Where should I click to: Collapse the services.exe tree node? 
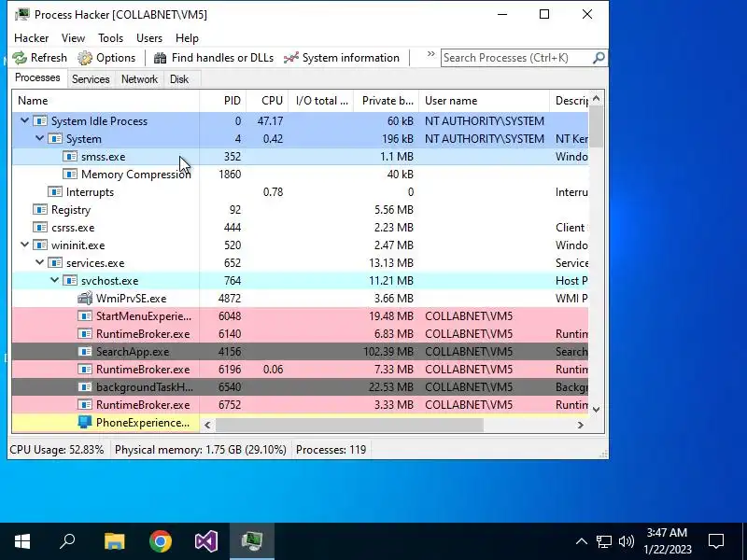coord(39,263)
